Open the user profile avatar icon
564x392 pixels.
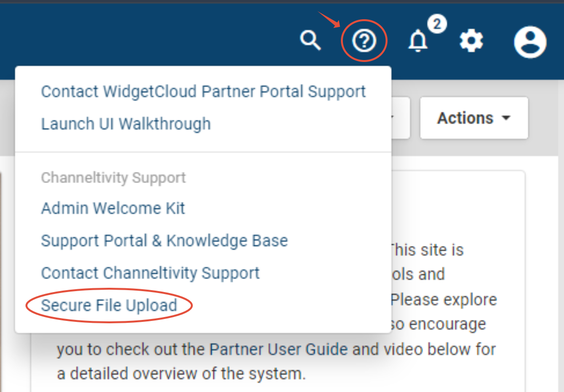[x=530, y=42]
